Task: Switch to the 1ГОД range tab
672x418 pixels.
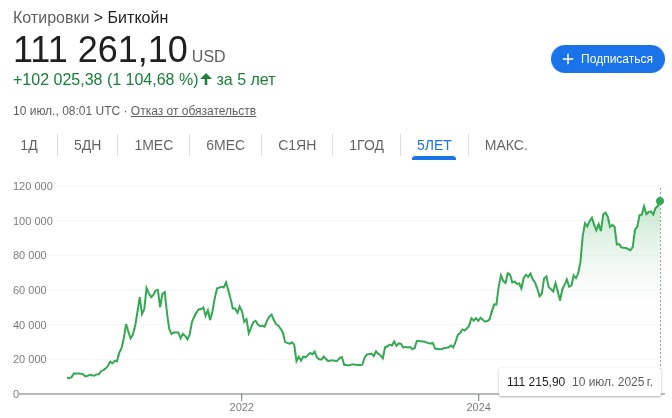Action: 366,145
